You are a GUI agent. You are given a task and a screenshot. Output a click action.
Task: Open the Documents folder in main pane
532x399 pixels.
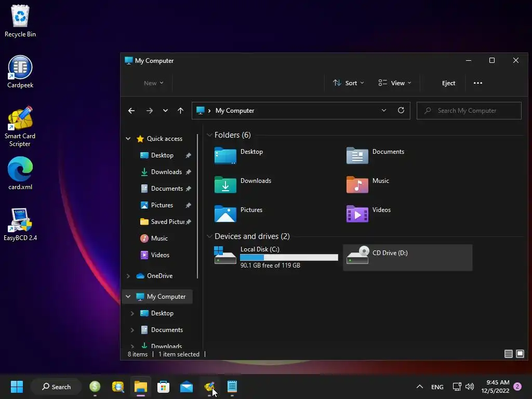[x=375, y=155]
